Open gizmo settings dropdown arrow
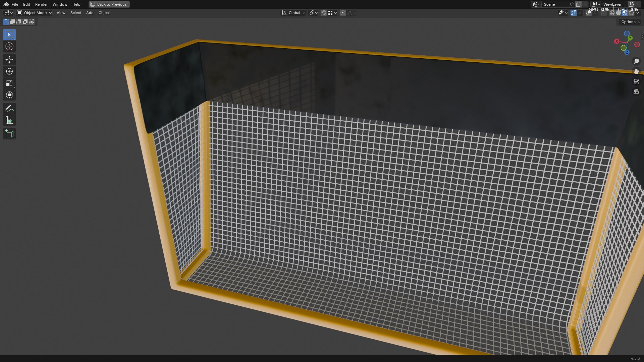This screenshot has height=362, width=644. pos(580,13)
